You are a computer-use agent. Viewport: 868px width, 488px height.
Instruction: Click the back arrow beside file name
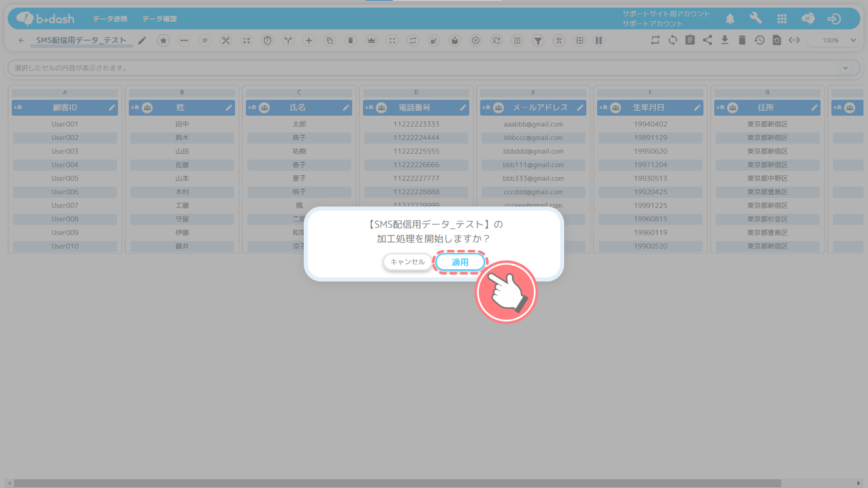coord(21,40)
